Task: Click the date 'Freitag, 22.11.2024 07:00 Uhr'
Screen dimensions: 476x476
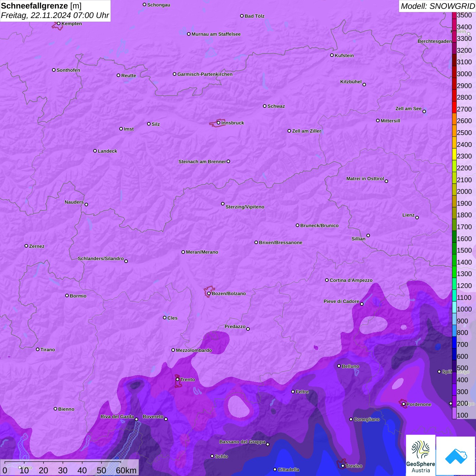Action: point(55,15)
